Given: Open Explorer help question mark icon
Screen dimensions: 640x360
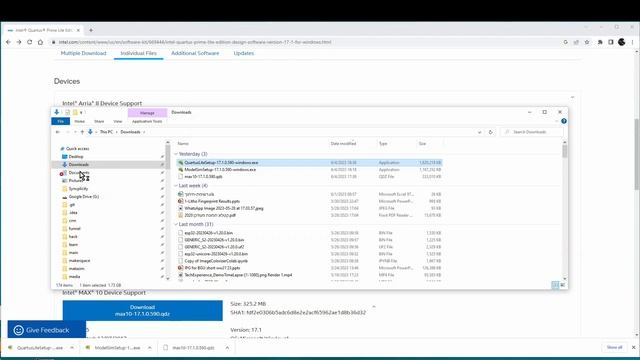Looking at the screenshot, I should (564, 121).
